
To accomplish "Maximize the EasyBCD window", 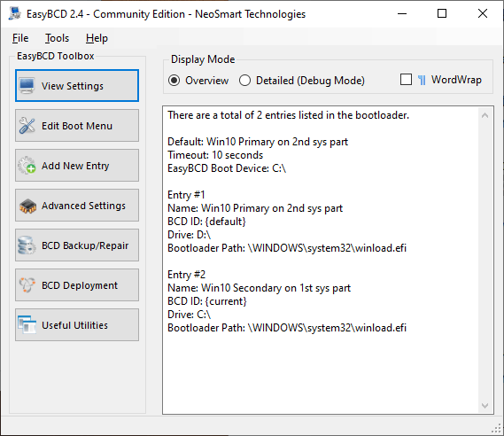I will click(x=442, y=13).
